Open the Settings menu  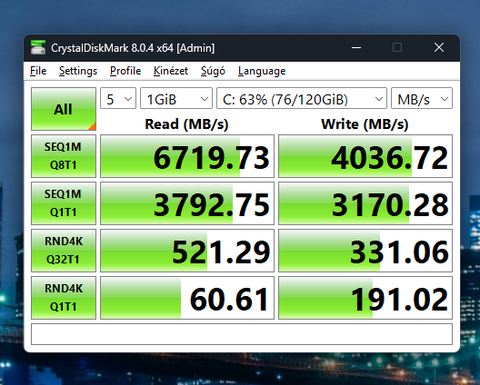[78, 71]
